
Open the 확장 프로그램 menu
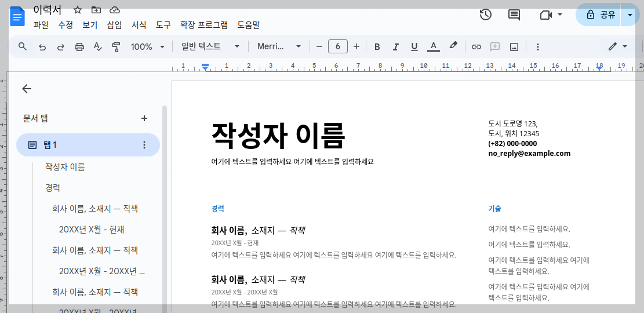click(203, 25)
